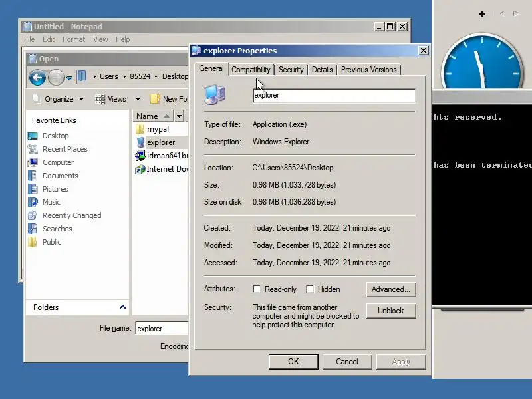Click the Views grid icon
The width and height of the screenshot is (532, 399).
coord(100,99)
